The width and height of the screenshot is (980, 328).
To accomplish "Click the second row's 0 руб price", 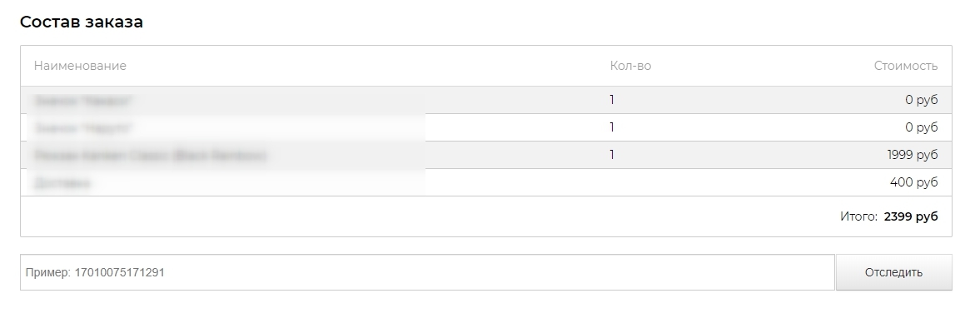I will point(921,127).
